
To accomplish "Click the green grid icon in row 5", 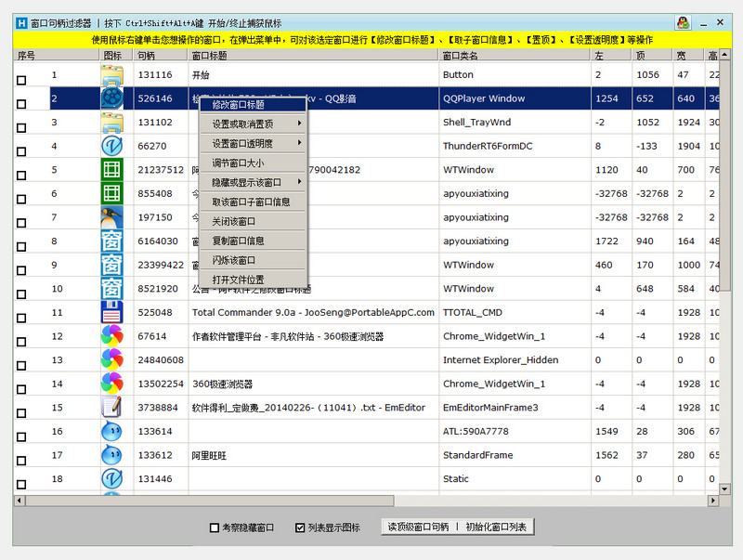I will pyautogui.click(x=113, y=169).
